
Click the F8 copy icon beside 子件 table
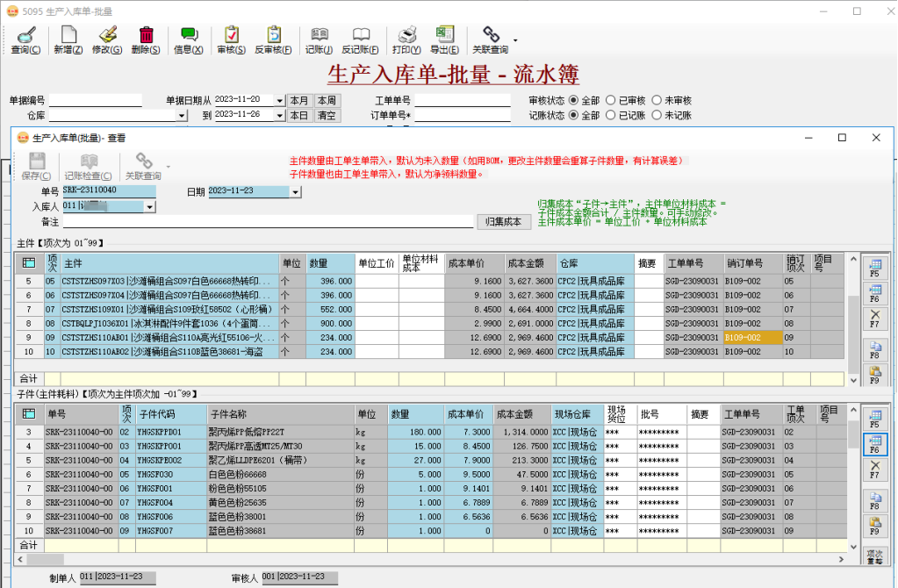(x=875, y=500)
